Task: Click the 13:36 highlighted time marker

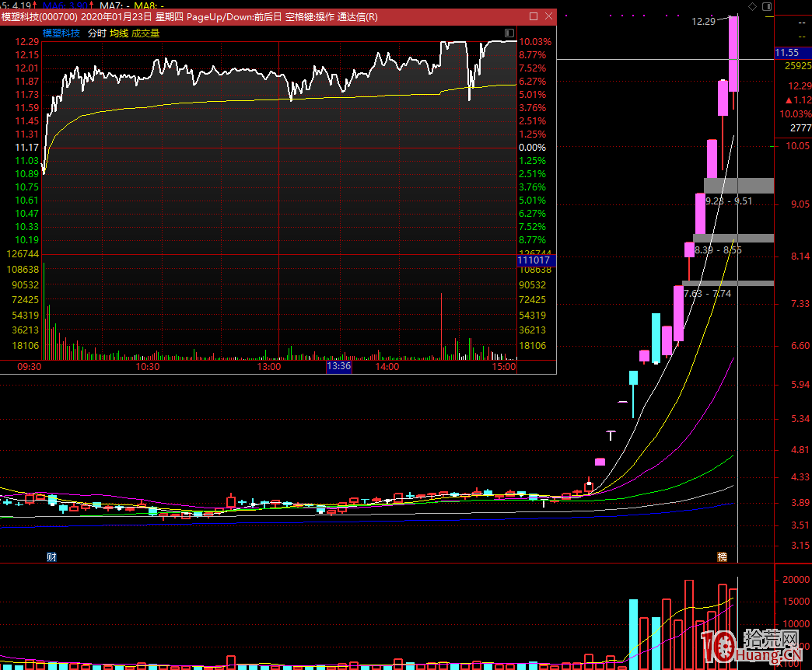Action: pyautogui.click(x=339, y=366)
